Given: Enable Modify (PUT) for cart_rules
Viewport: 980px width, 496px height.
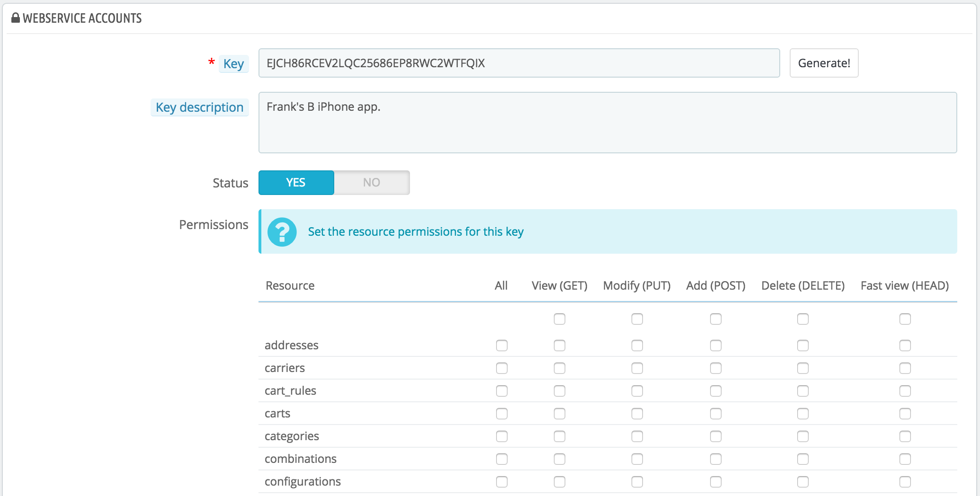Looking at the screenshot, I should coord(637,391).
